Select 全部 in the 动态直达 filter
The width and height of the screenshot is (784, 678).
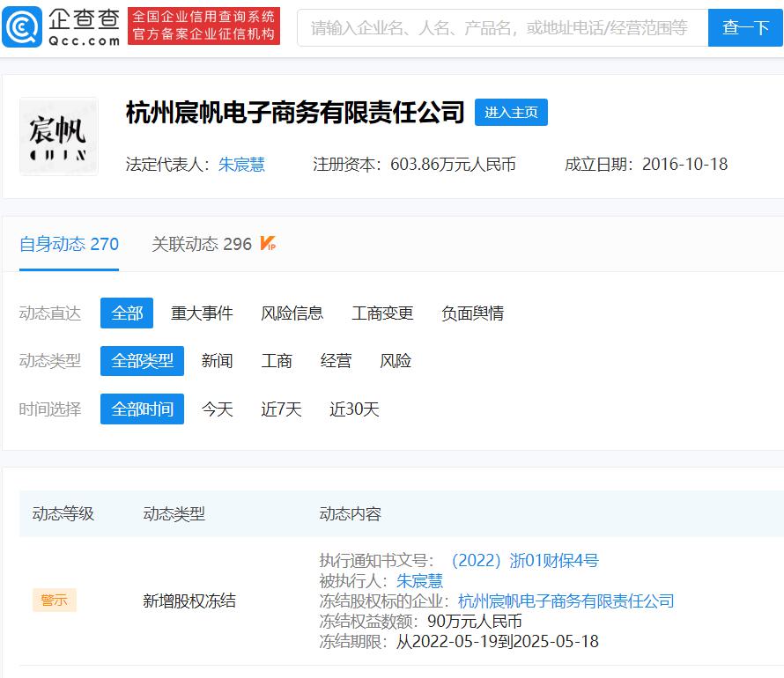coord(127,313)
